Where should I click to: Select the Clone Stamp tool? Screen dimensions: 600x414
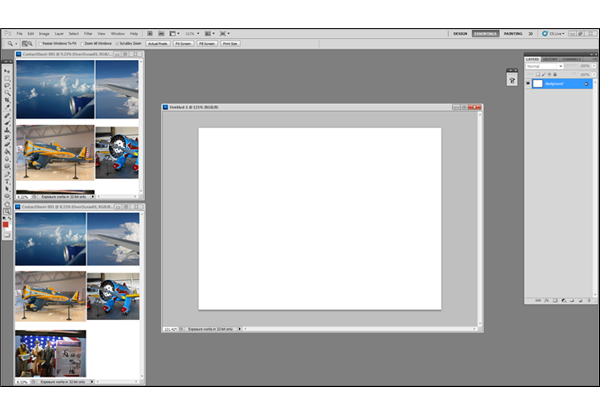[x=7, y=130]
